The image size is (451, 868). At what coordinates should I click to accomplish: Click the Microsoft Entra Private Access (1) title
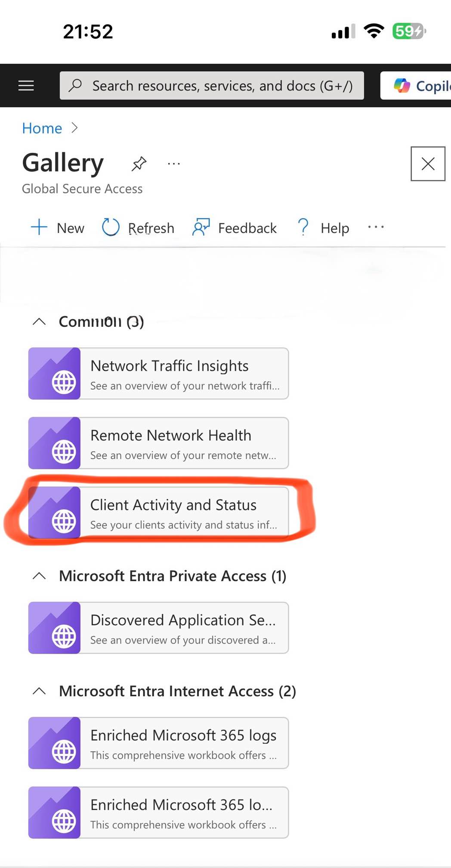click(173, 576)
